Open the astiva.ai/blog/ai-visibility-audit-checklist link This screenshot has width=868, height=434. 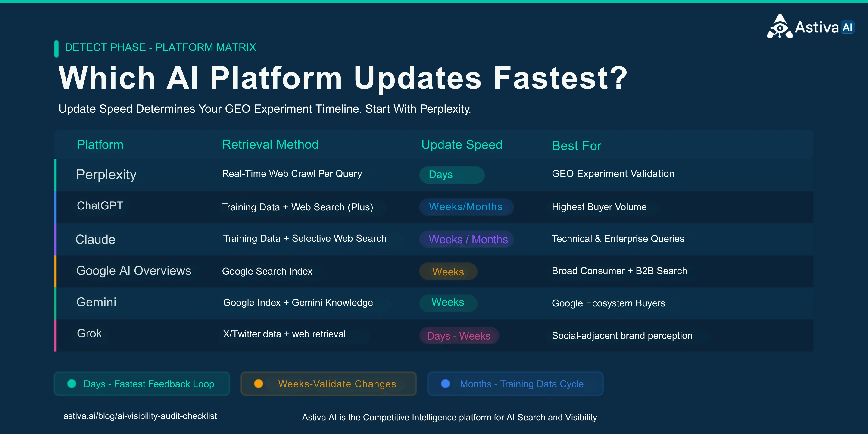[x=140, y=416]
